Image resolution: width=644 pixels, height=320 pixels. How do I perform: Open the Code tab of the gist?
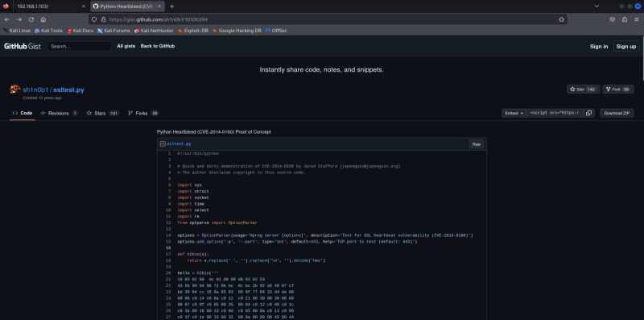click(x=23, y=113)
